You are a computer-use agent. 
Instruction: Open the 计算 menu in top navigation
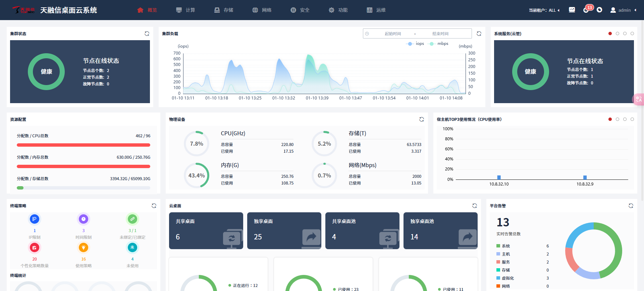[185, 10]
